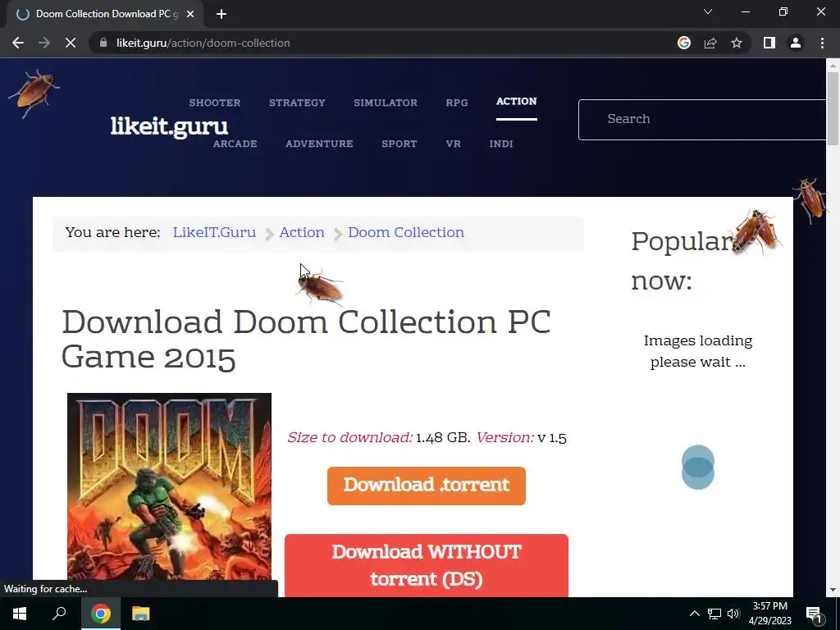Open the STRATEGY category

click(x=297, y=103)
